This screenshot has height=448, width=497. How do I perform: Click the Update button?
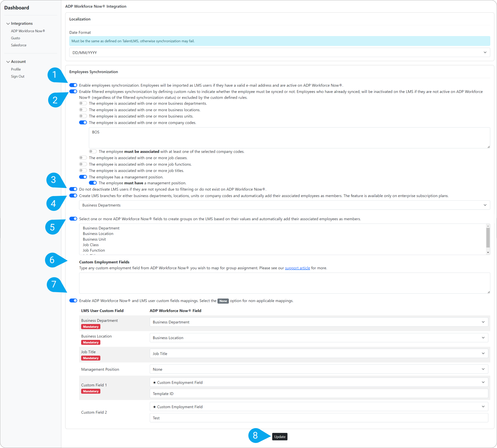pos(280,437)
